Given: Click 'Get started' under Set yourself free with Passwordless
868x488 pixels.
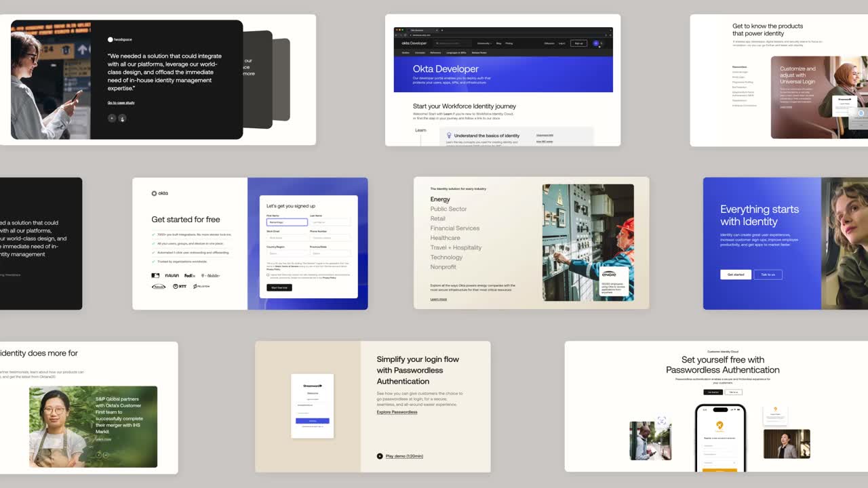Looking at the screenshot, I should click(713, 392).
